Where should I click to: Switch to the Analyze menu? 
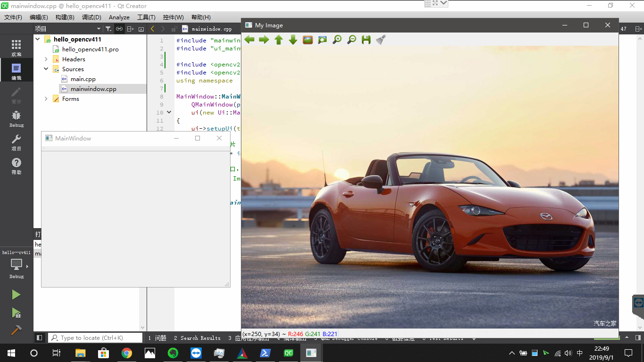tap(119, 17)
